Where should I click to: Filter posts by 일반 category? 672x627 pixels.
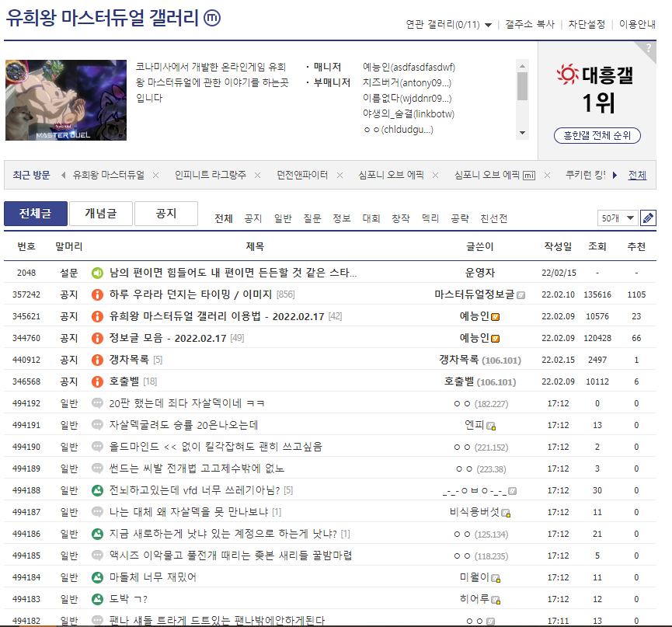point(283,218)
